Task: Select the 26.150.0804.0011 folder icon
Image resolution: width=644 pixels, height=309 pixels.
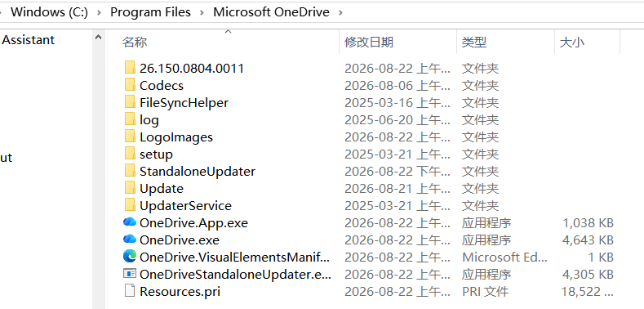Action: pos(130,68)
